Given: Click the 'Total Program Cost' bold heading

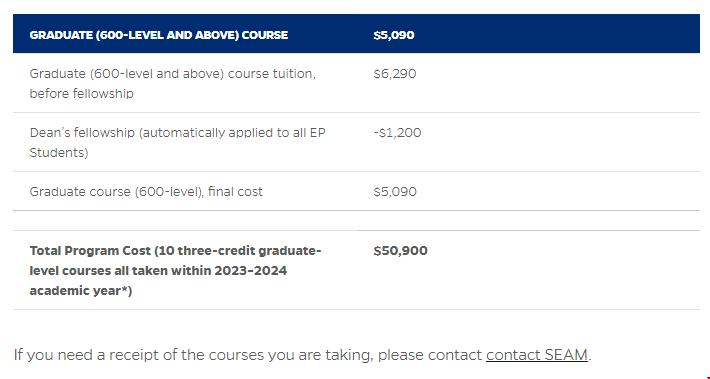Looking at the screenshot, I should pos(90,250).
